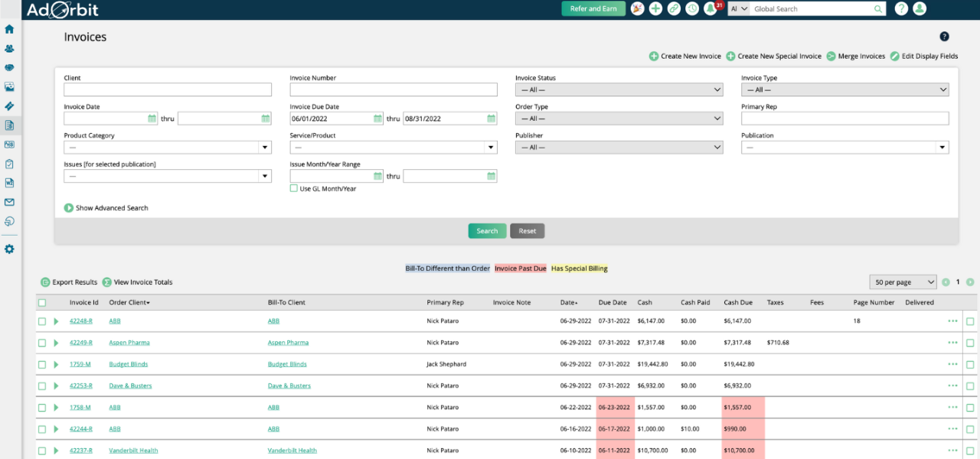The image size is (980, 459).
Task: Open the payments money icon in sidebar
Action: pyautogui.click(x=9, y=144)
